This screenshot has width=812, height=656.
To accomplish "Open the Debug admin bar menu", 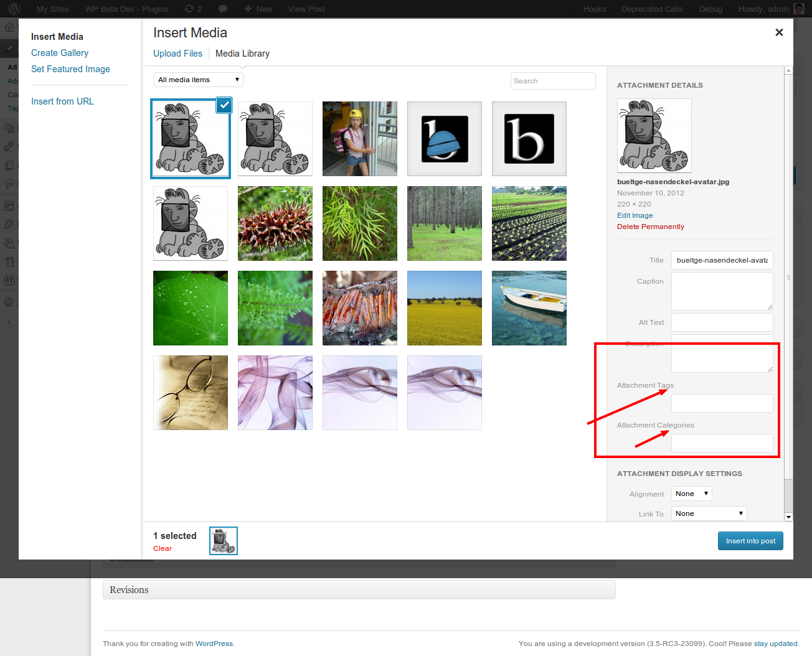I will [710, 9].
